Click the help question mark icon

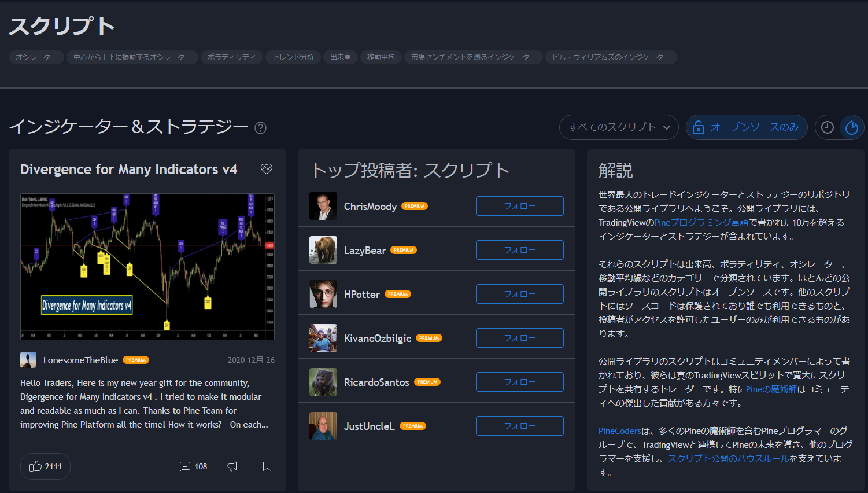point(261,128)
